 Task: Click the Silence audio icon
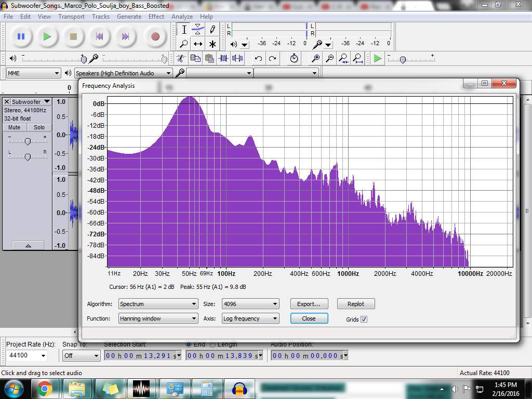(237, 58)
